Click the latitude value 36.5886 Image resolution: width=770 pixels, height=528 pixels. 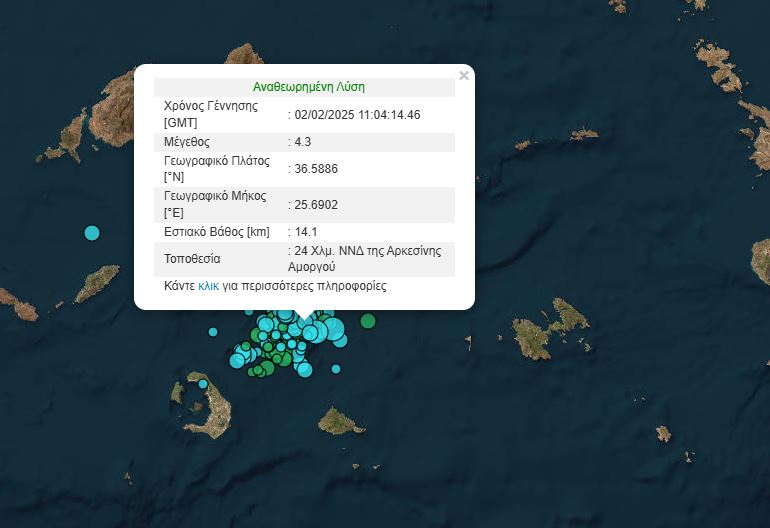coord(316,169)
